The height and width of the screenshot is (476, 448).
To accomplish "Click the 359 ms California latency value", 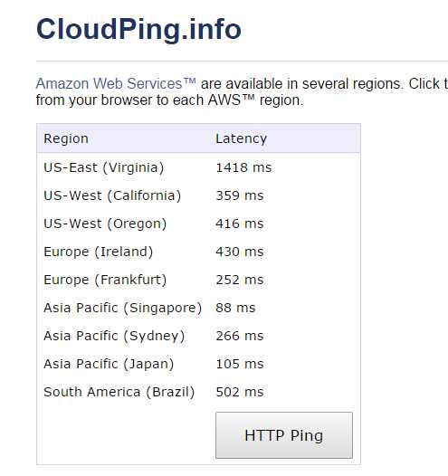I will (x=240, y=195).
